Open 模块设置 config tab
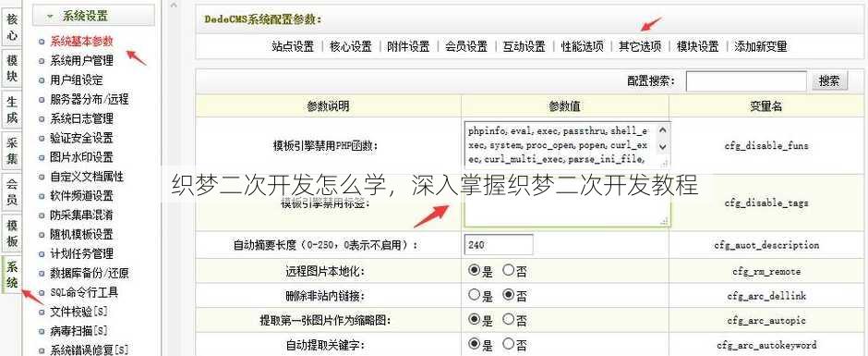This screenshot has width=868, height=356. click(x=697, y=46)
